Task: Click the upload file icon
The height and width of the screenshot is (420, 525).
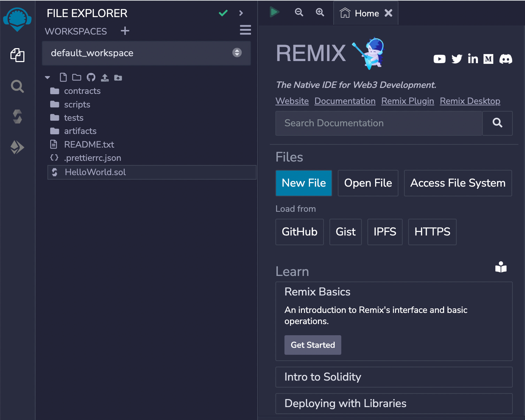Action: pyautogui.click(x=105, y=77)
